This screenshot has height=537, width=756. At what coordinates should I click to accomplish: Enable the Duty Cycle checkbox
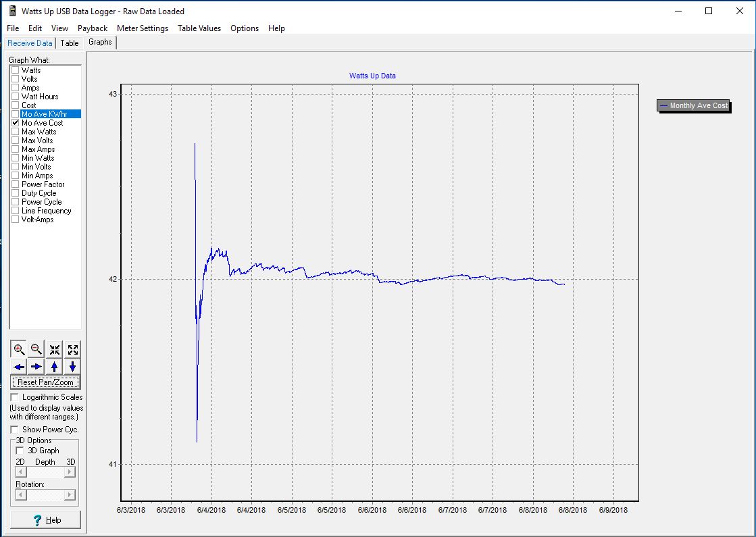(16, 193)
